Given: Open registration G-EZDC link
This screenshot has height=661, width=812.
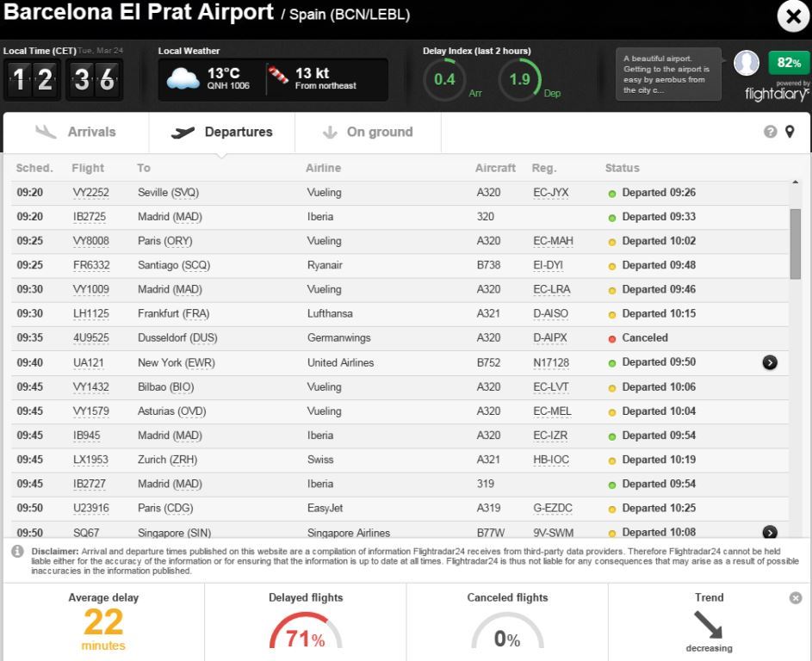Looking at the screenshot, I should [553, 509].
